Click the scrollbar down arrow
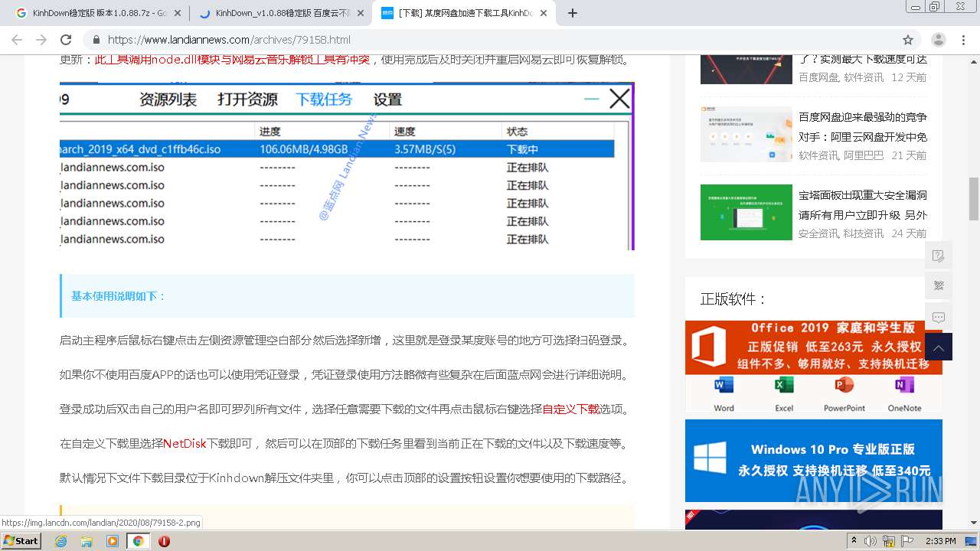 click(973, 523)
